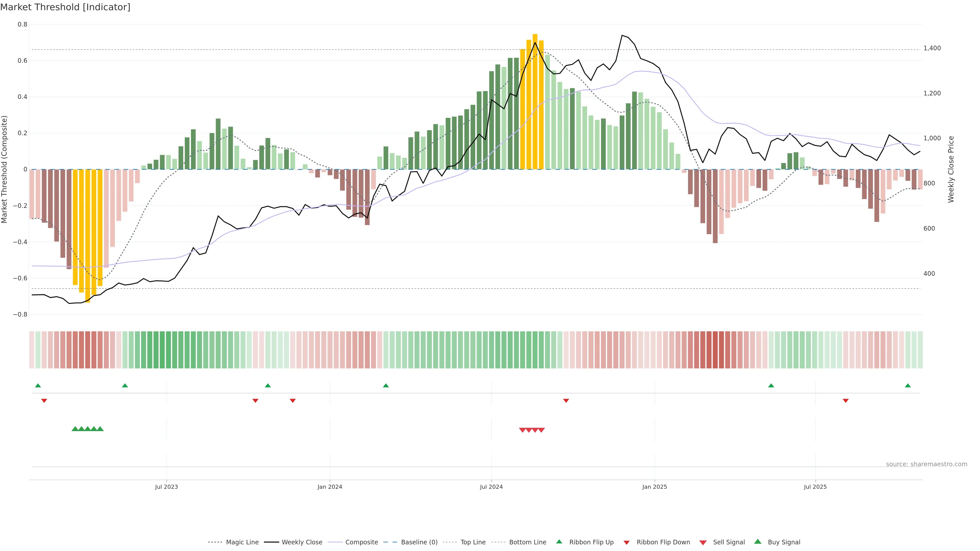The image size is (980, 551).
Task: Toggle Weekly Close series in the legend
Action: click(302, 542)
